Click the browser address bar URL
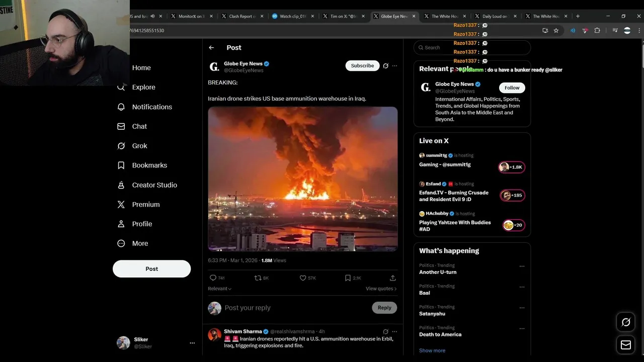Image resolution: width=644 pixels, height=362 pixels. click(x=146, y=31)
